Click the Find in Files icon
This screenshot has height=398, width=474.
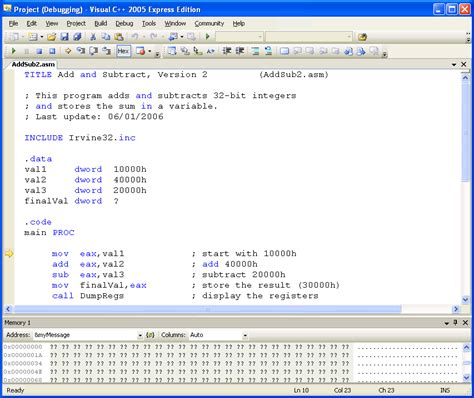click(362, 37)
